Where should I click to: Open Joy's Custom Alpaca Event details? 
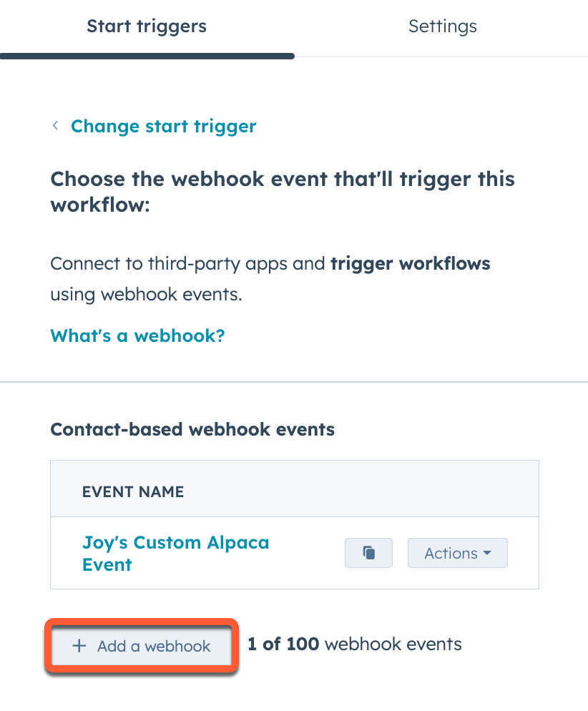(x=175, y=553)
